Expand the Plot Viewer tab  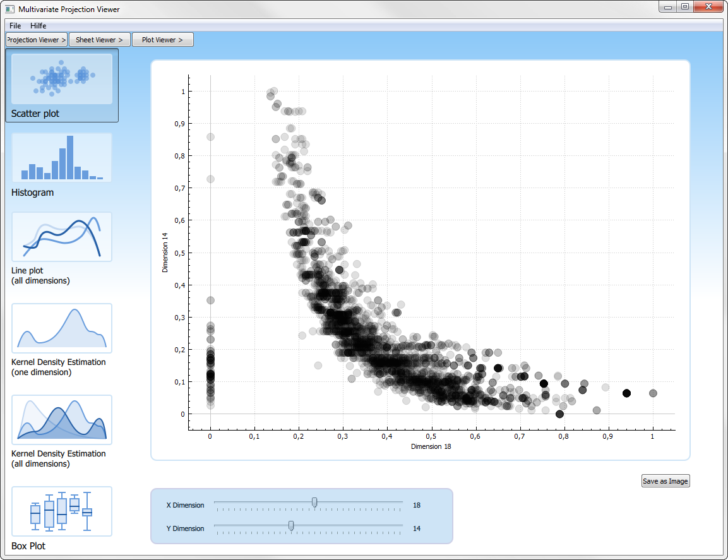coord(162,40)
